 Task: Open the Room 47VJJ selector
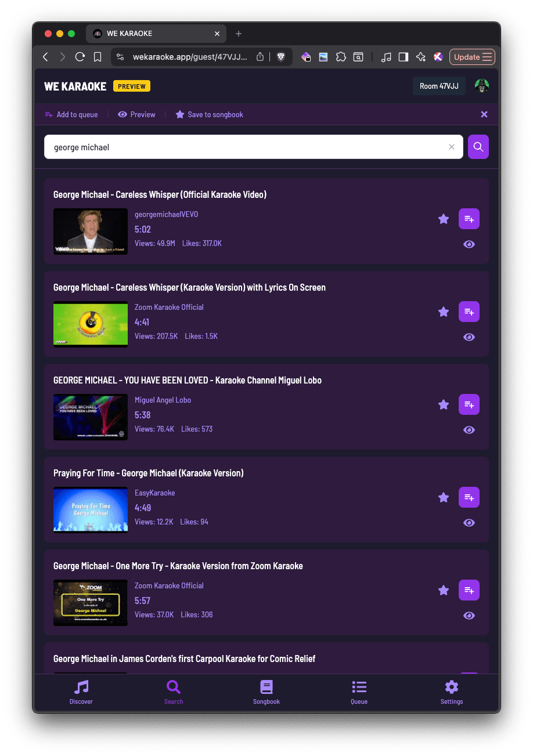pyautogui.click(x=439, y=86)
